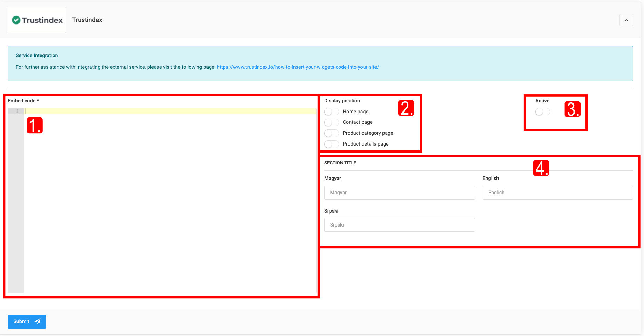Enable the Product details page toggle
The width and height of the screenshot is (644, 336).
coord(331,144)
